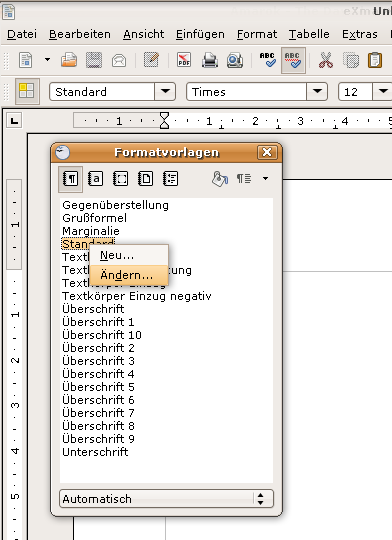Screen dimensions: 392x540
Task: Select Zeichenvorlagen character styles icon
Action: 95,179
